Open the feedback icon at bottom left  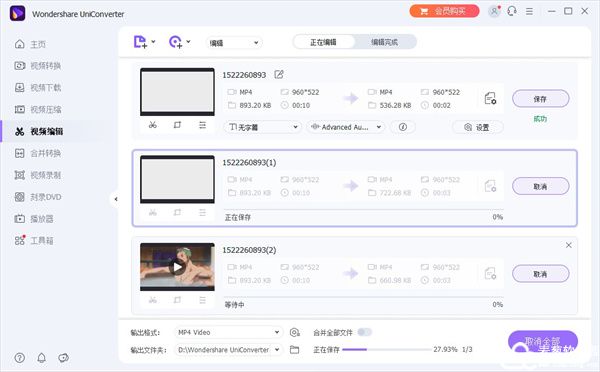click(x=63, y=358)
